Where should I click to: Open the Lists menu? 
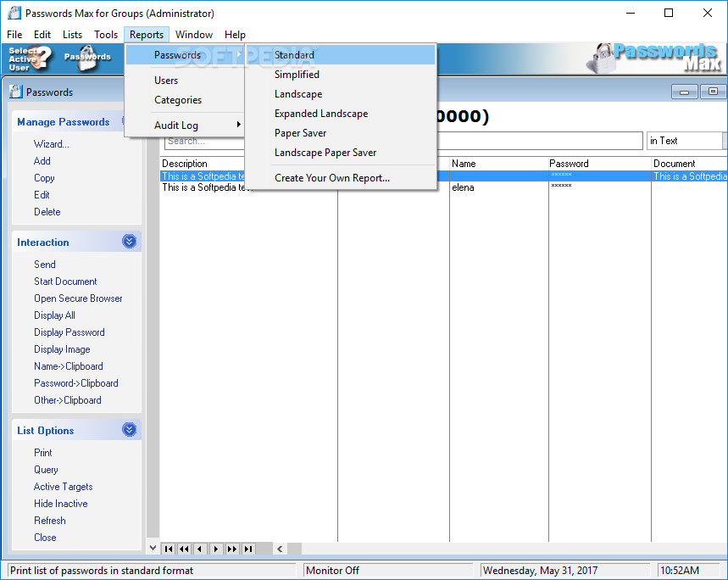pyautogui.click(x=72, y=35)
